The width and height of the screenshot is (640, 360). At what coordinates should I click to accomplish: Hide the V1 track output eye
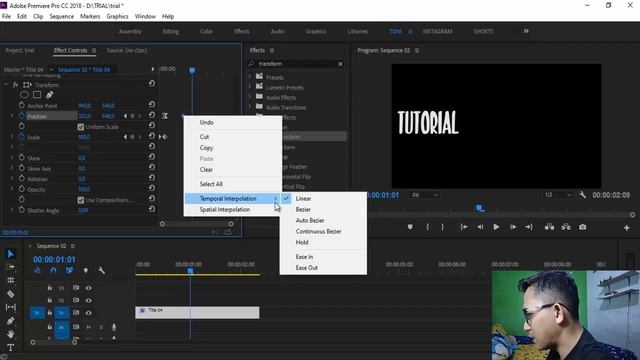click(x=89, y=313)
